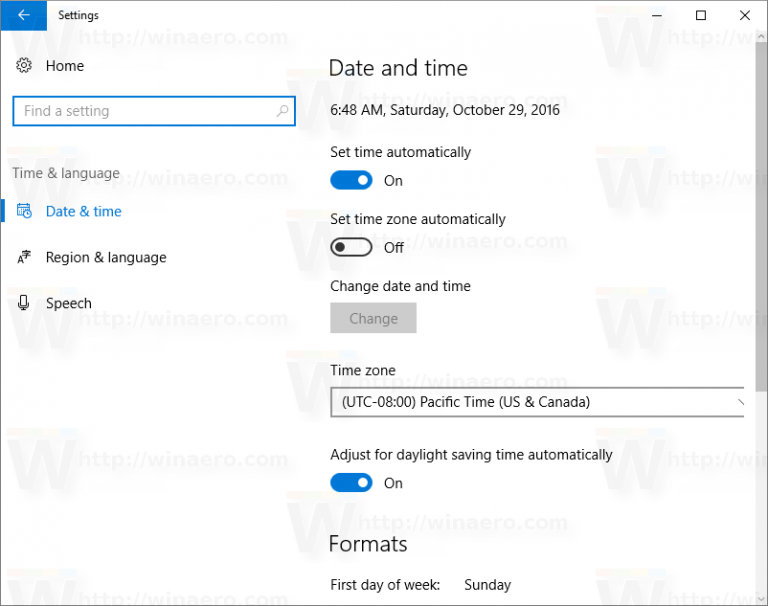Open Date & time settings page
Viewport: 768px width, 606px height.
click(x=84, y=211)
